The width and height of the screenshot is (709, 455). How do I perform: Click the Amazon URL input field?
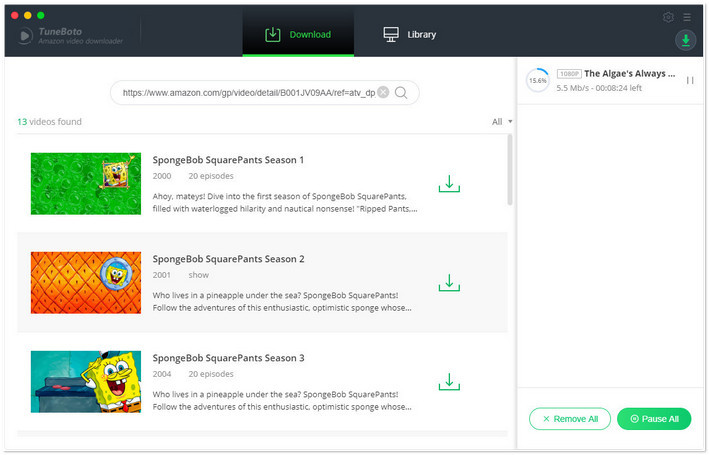pos(249,93)
